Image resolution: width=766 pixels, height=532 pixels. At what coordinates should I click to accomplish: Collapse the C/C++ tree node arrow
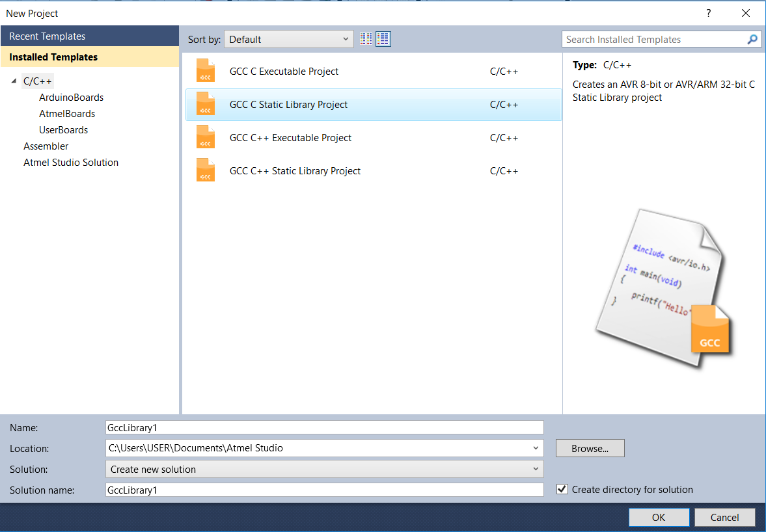[x=14, y=81]
